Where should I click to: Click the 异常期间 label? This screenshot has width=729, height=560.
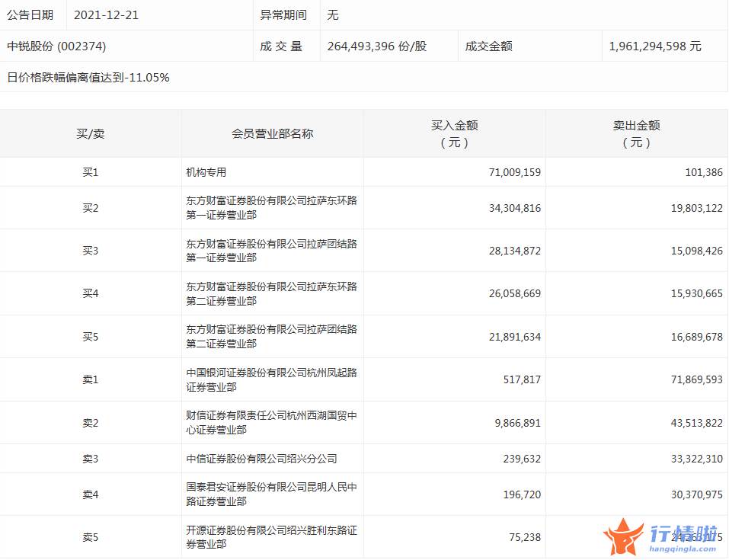point(283,15)
